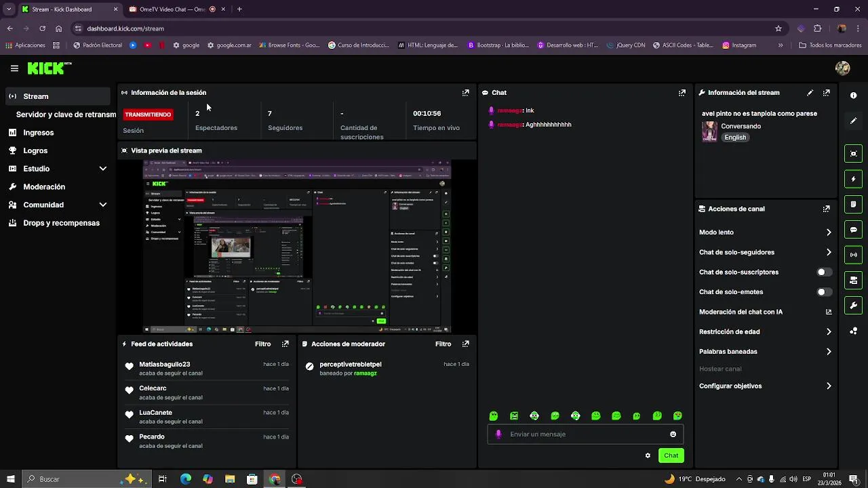Click the Buscar taskbar search box
Image resolution: width=868 pixels, height=488 pixels.
click(x=85, y=479)
